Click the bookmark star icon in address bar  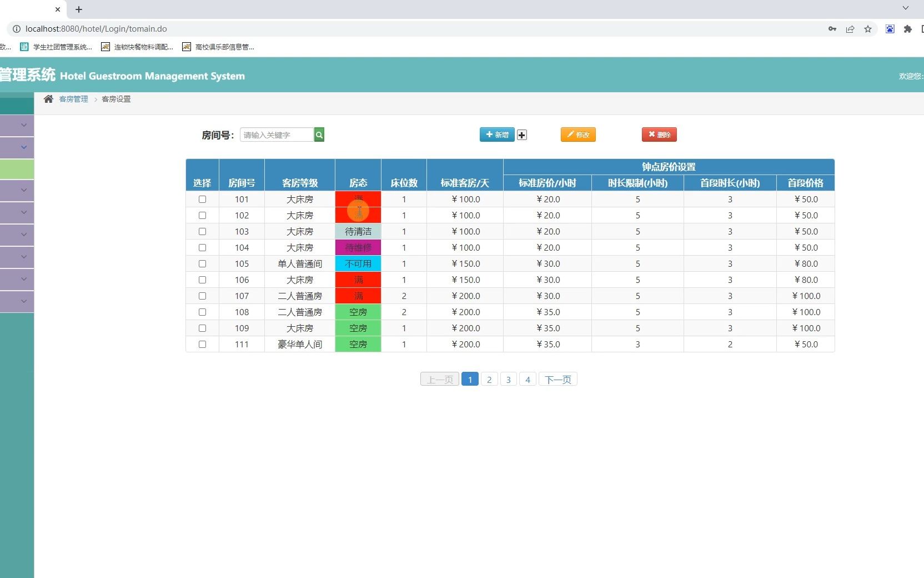(x=868, y=29)
